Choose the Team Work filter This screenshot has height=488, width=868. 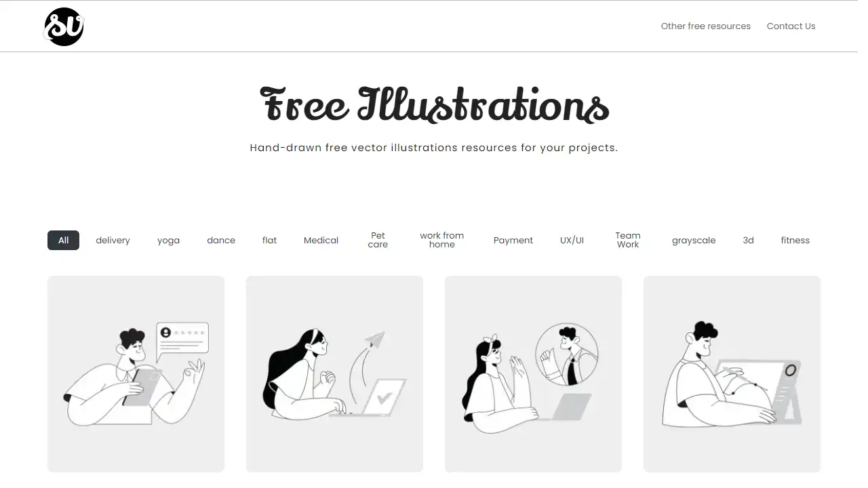tap(628, 240)
